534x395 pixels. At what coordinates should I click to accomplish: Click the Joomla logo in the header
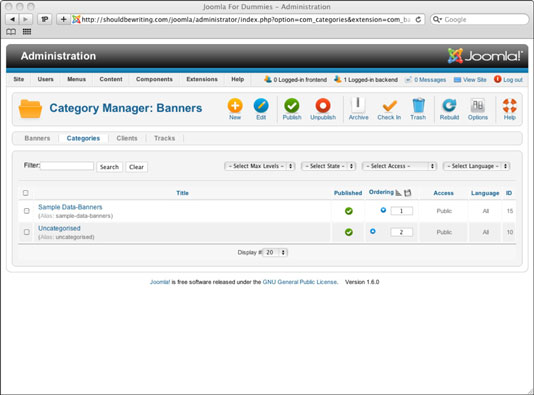click(x=484, y=56)
